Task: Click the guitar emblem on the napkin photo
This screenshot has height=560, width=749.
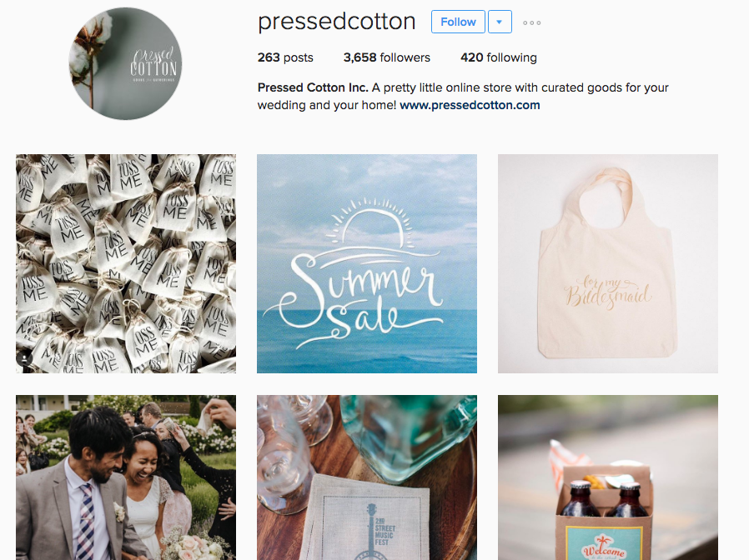Action: coord(371,531)
